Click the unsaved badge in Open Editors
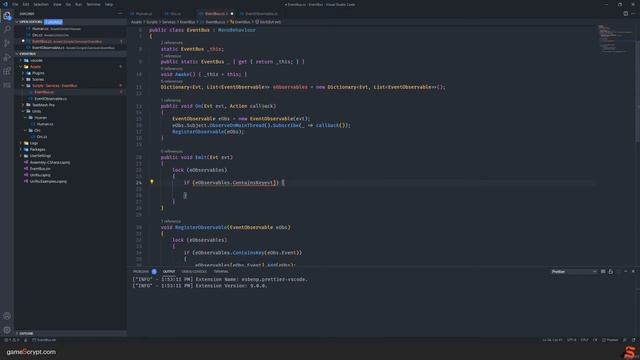The height and width of the screenshot is (360, 640). tap(53, 22)
